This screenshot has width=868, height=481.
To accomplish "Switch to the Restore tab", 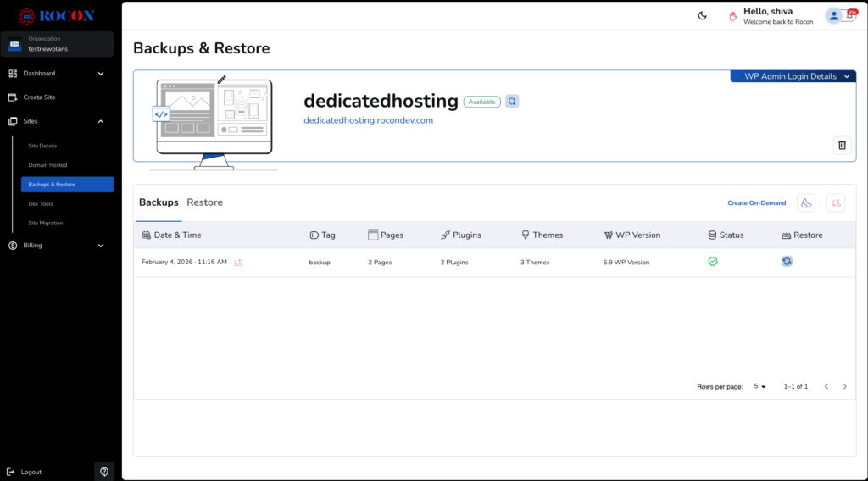I will pyautogui.click(x=205, y=202).
